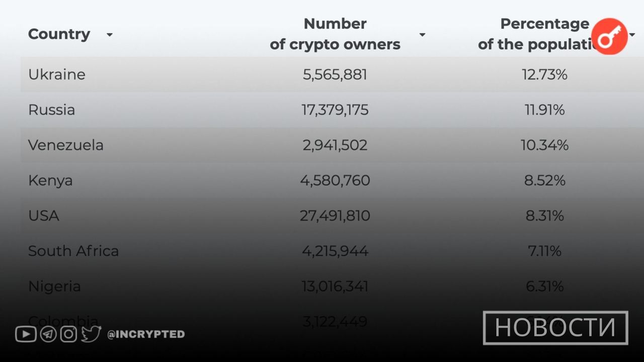This screenshot has width=644, height=362.
Task: Expand the Country column sort arrow
Action: coord(109,35)
